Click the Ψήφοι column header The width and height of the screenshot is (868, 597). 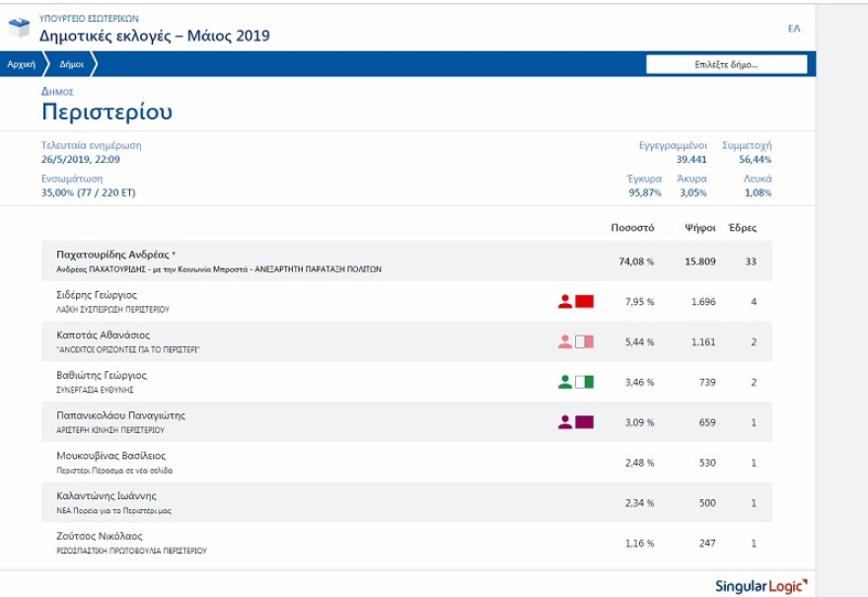699,228
